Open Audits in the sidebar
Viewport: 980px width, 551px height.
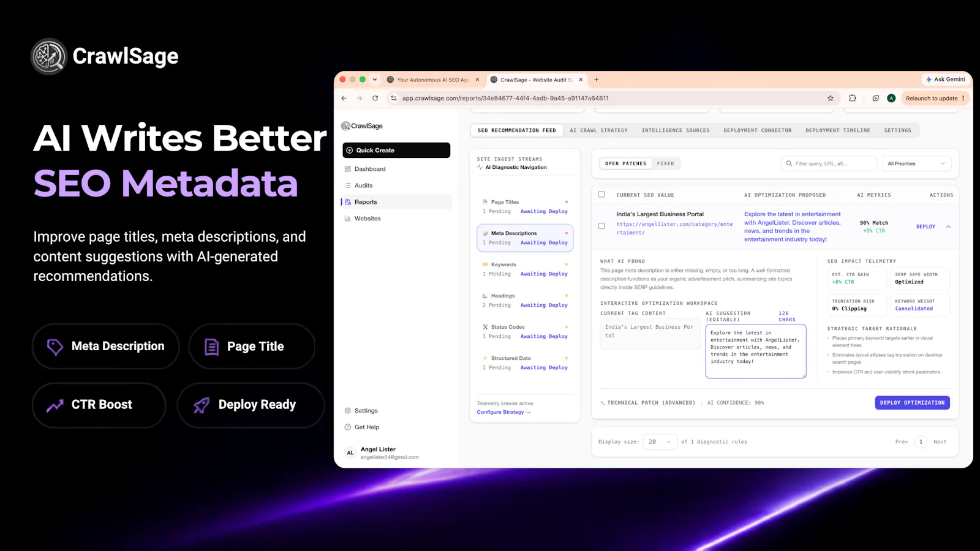(x=396, y=186)
